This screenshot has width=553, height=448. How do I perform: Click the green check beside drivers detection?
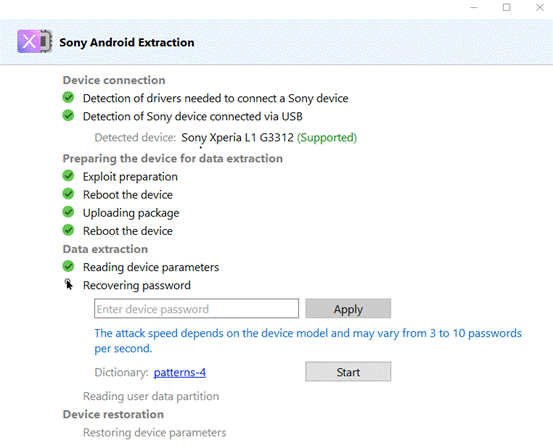tap(68, 97)
